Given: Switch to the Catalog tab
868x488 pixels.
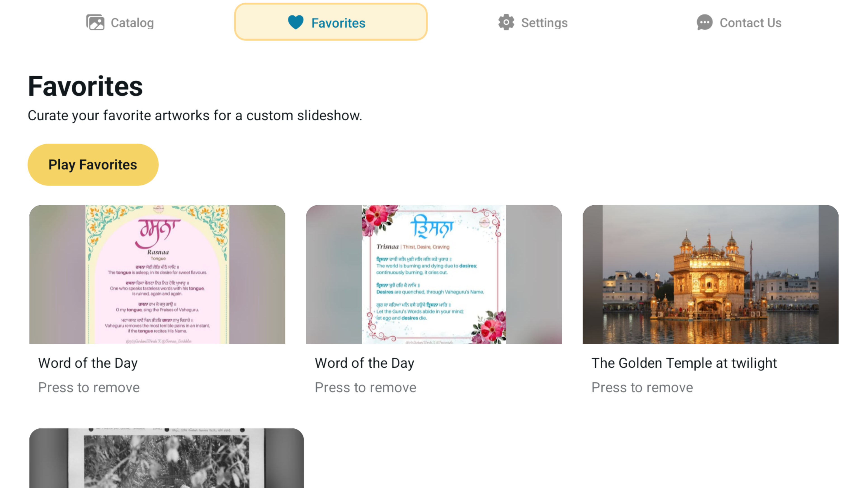Looking at the screenshot, I should (132, 23).
